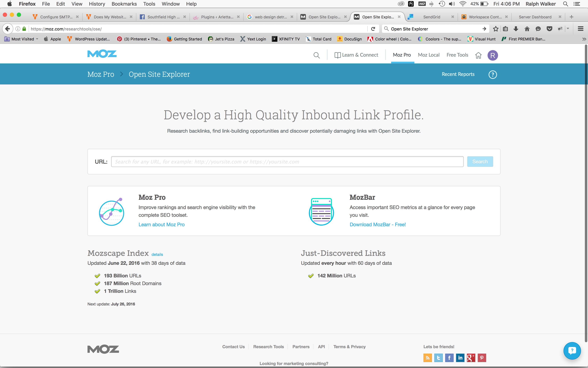Click the Moz Pro chart illustration

[x=111, y=212]
